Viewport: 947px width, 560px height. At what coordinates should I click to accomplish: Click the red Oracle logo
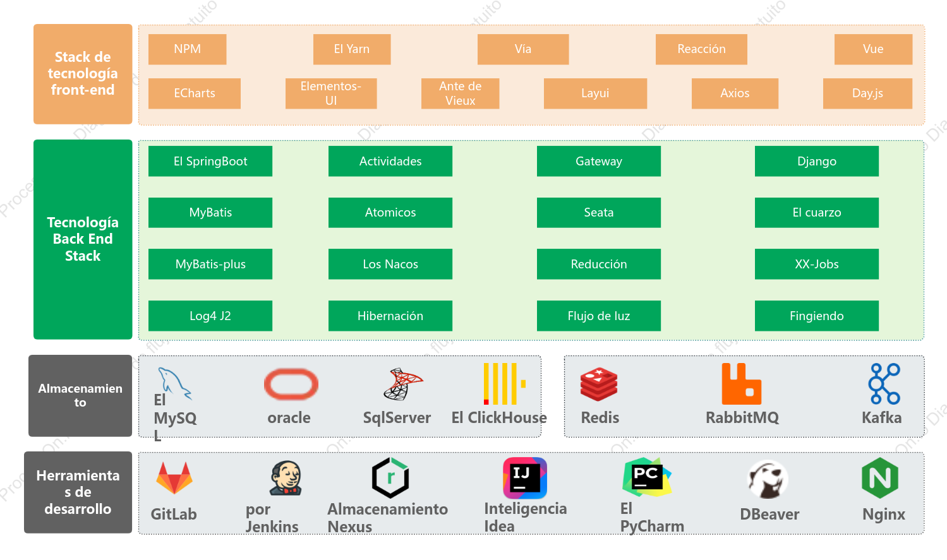(x=291, y=384)
